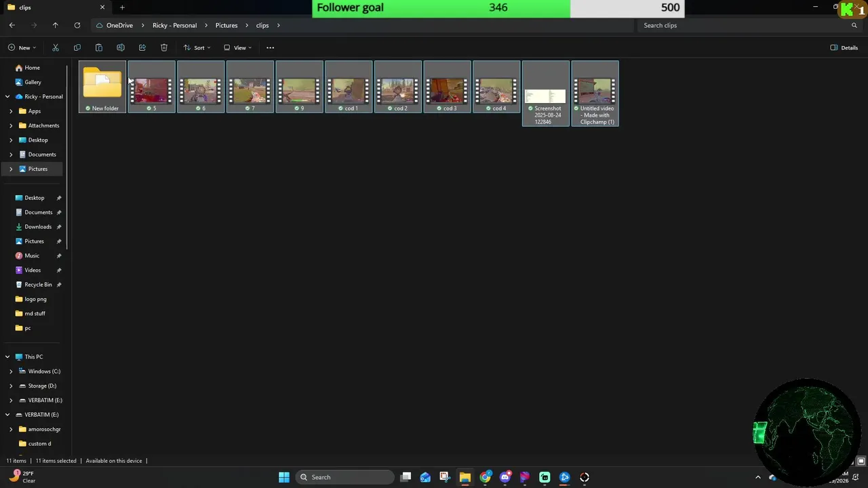Expand the Attachments folder node
The image size is (868, 488).
[x=11, y=125]
